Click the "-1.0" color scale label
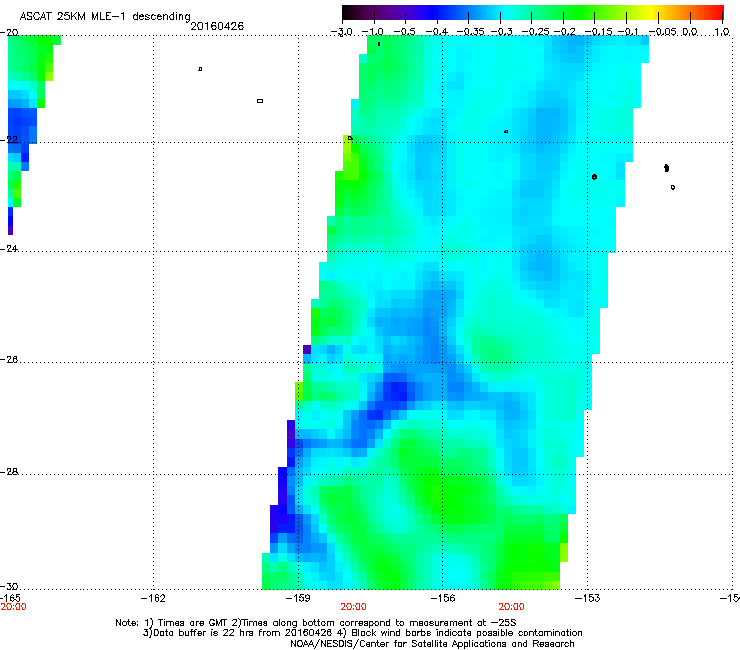Image resolution: width=740 pixels, height=650 pixels. click(x=373, y=32)
